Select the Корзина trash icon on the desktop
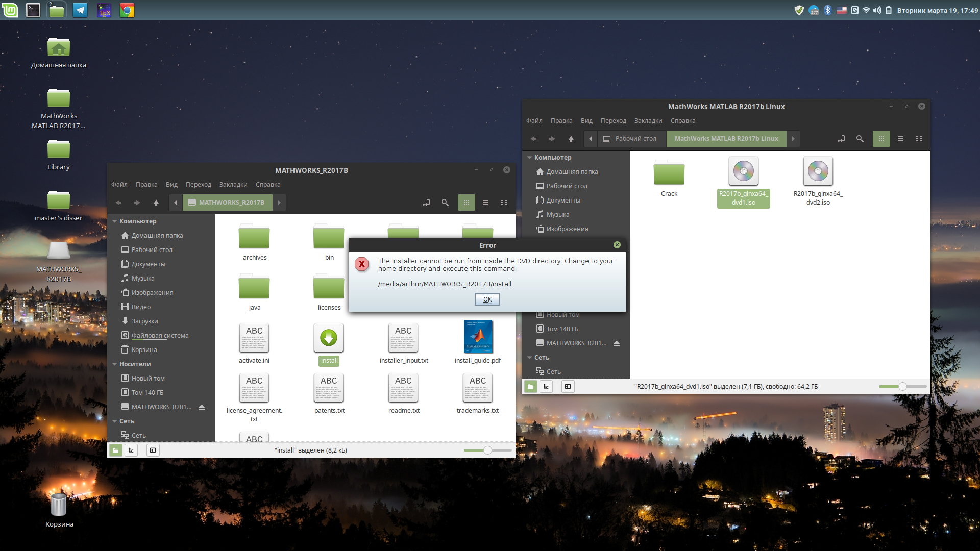The height and width of the screenshot is (551, 980). pyautogui.click(x=59, y=510)
